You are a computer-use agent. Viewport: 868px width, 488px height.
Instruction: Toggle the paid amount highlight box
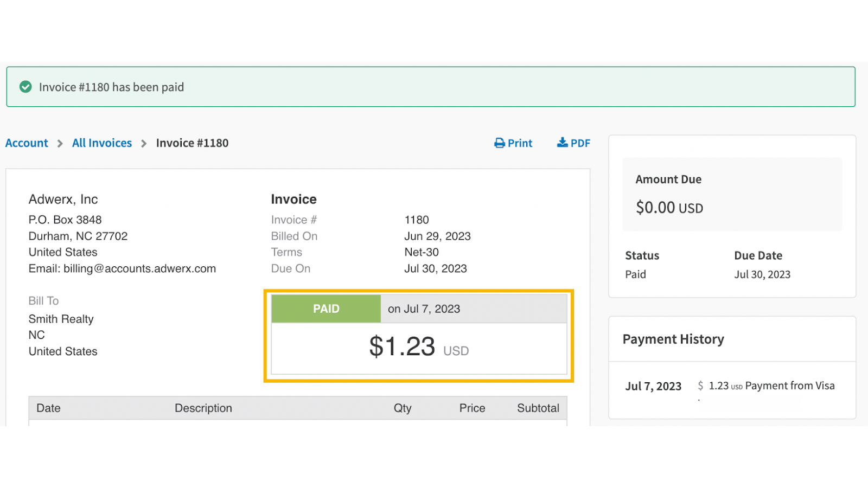[418, 335]
